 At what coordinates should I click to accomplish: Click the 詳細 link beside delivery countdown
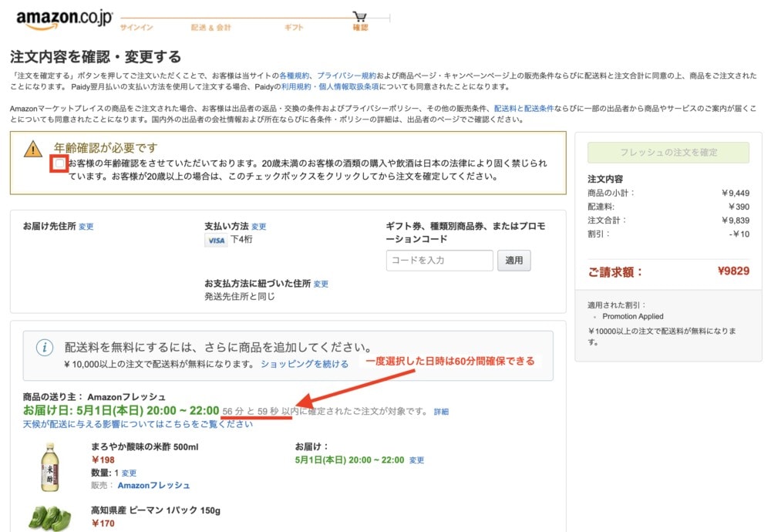click(x=441, y=412)
